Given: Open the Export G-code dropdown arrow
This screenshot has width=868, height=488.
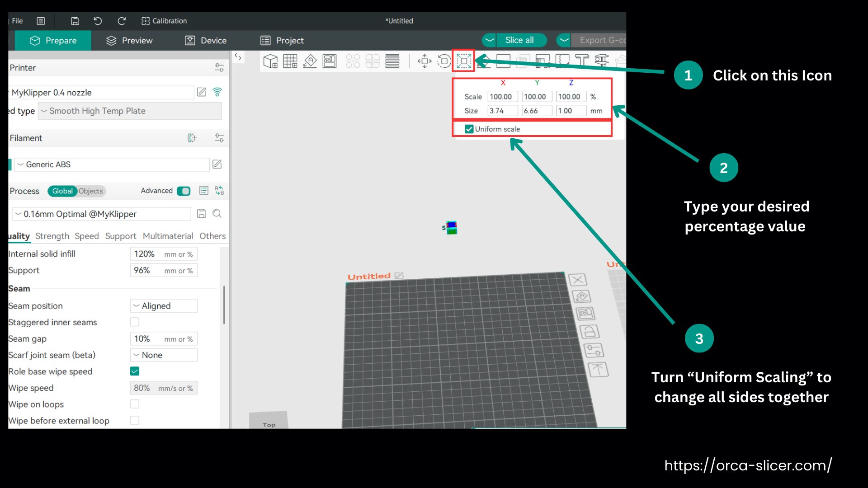Looking at the screenshot, I should point(564,40).
